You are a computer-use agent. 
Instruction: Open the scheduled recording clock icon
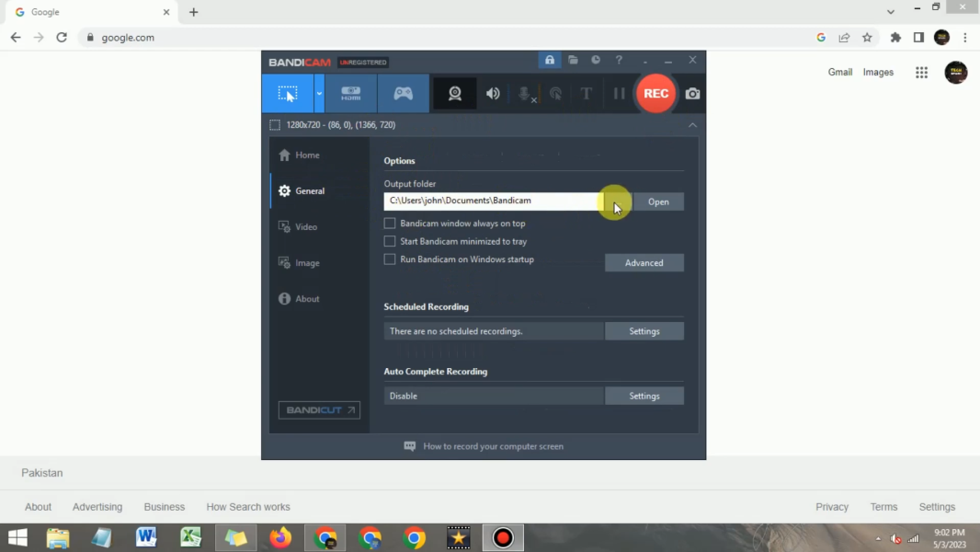tap(596, 60)
